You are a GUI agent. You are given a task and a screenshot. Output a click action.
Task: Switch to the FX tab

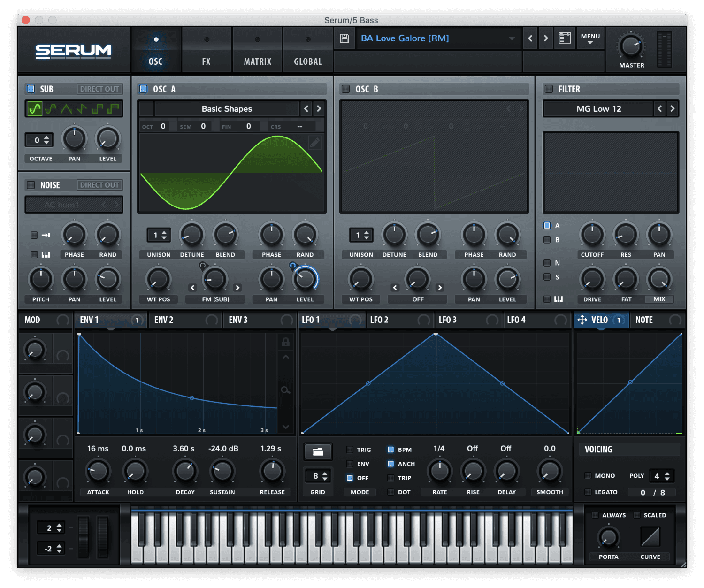(x=207, y=50)
